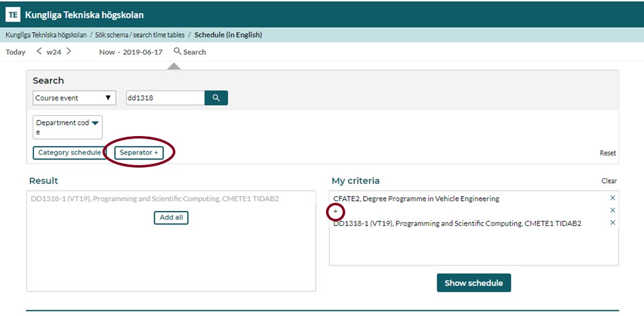
Task: Open Sök schema / search time tables breadcrumb
Action: pos(140,35)
